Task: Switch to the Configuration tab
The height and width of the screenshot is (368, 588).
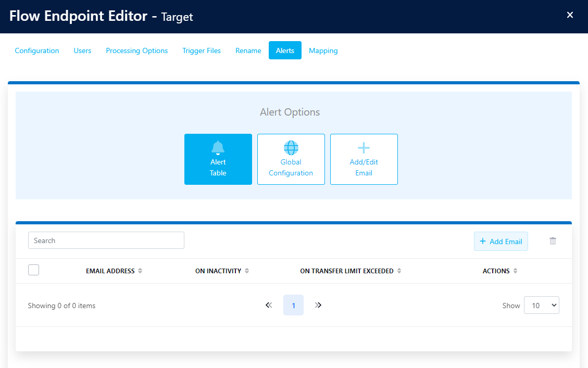Action: tap(37, 50)
